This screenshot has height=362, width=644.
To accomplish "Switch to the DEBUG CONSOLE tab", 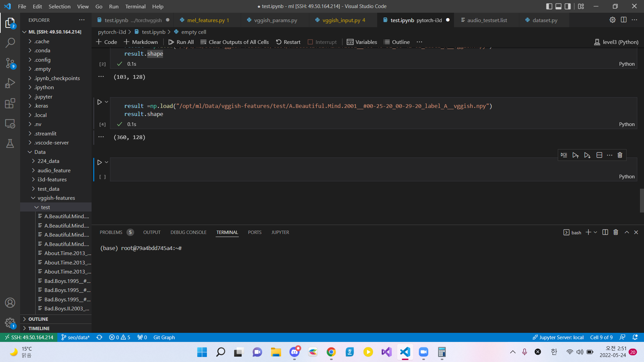I will coord(188,232).
